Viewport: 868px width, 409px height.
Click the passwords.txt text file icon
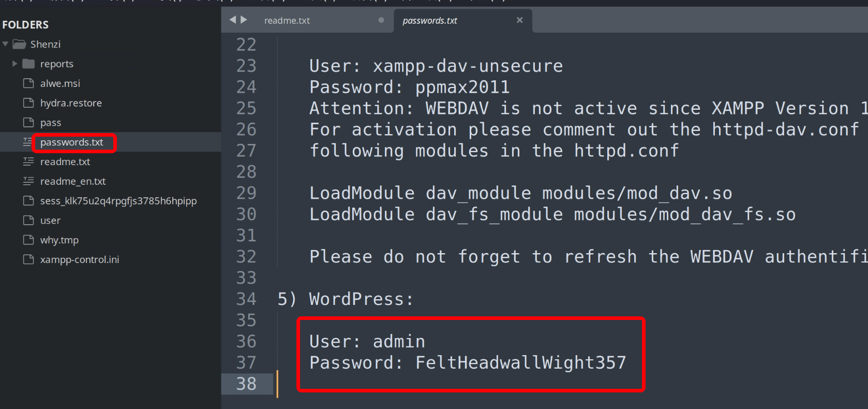(28, 142)
